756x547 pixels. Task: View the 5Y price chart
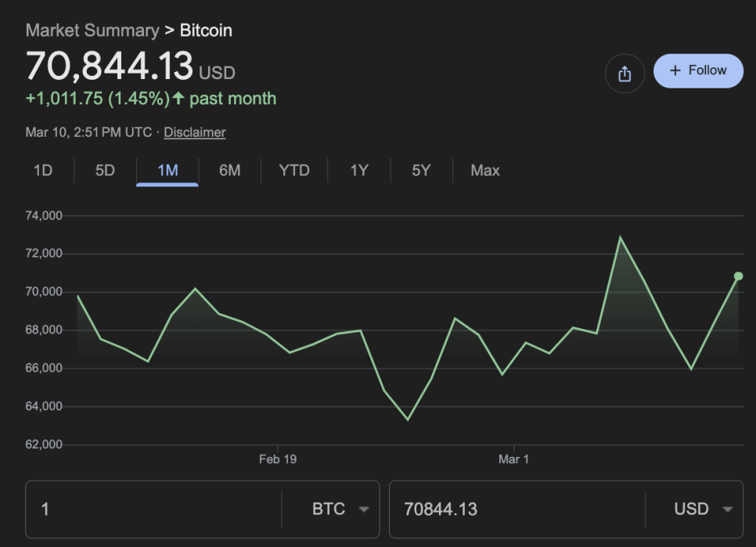point(421,171)
